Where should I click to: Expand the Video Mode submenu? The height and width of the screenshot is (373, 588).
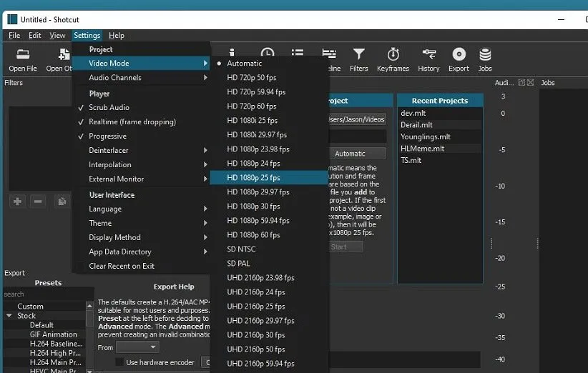(141, 64)
